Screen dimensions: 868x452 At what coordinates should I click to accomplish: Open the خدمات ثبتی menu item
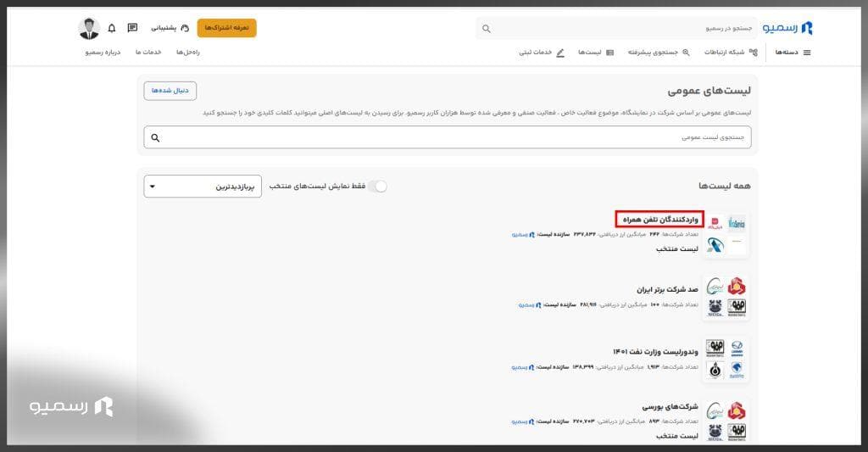[x=542, y=52]
